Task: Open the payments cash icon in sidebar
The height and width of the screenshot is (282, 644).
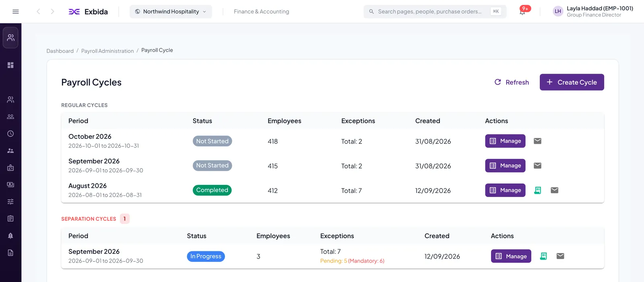Action: point(10,185)
